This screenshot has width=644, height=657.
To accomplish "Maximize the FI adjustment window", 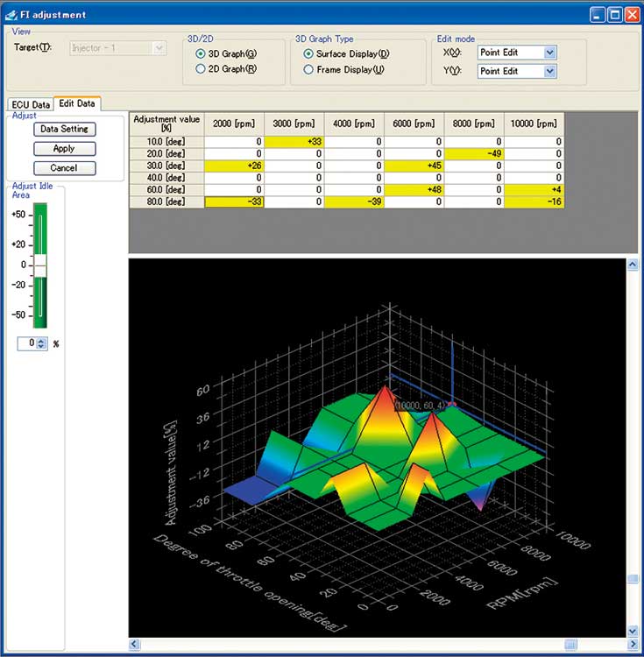I will click(615, 14).
